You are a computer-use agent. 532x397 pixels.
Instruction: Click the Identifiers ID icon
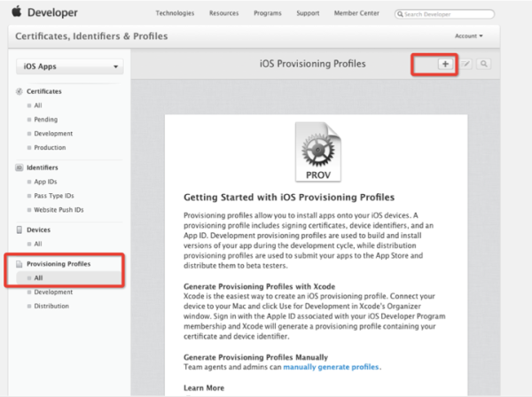tap(19, 167)
